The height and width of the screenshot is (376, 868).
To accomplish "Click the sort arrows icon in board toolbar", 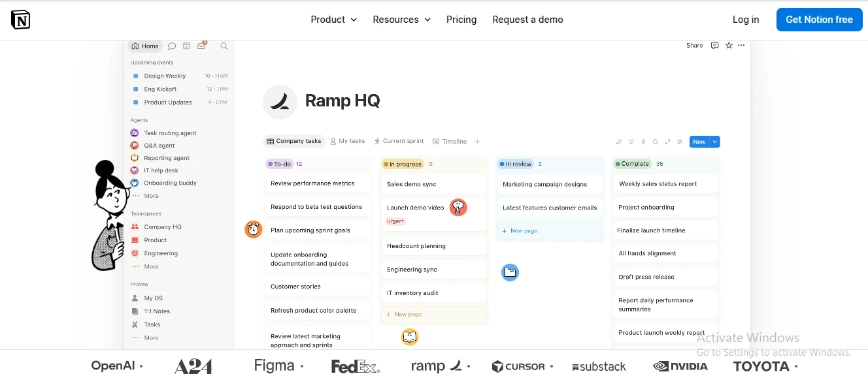I will pyautogui.click(x=619, y=142).
